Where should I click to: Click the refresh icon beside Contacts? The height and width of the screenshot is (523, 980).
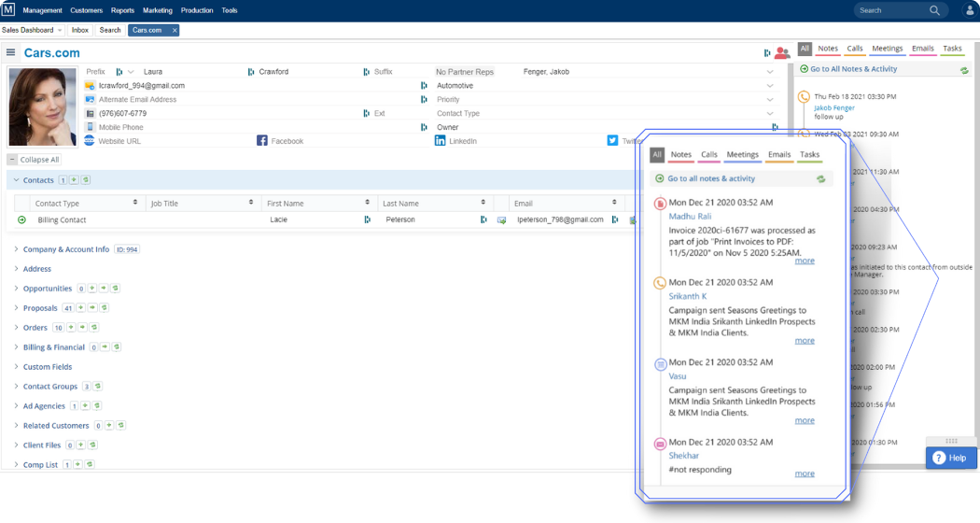[86, 180]
